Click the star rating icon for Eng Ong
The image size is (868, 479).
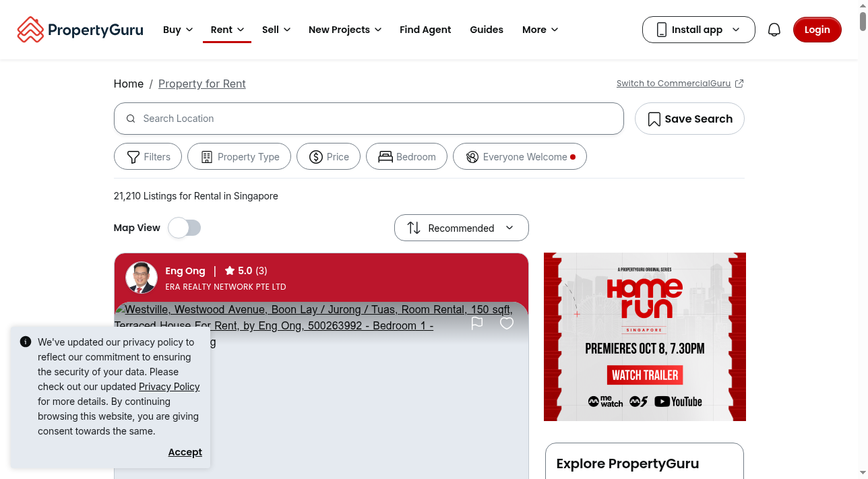(230, 271)
